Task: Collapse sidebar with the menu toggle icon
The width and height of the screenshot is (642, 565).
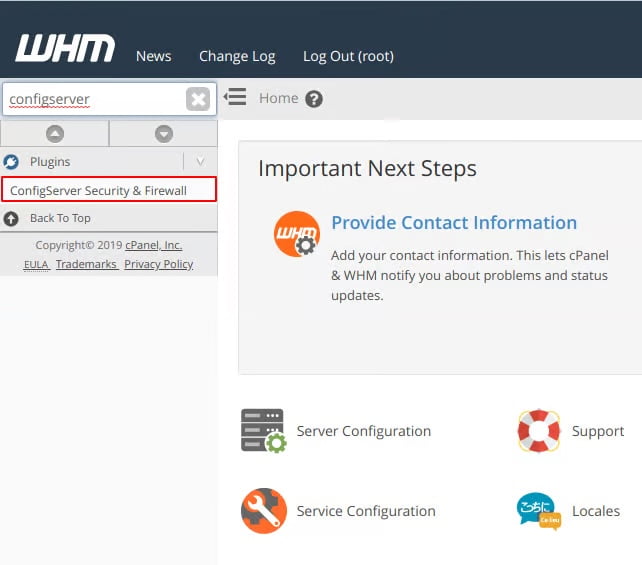Action: coord(235,97)
